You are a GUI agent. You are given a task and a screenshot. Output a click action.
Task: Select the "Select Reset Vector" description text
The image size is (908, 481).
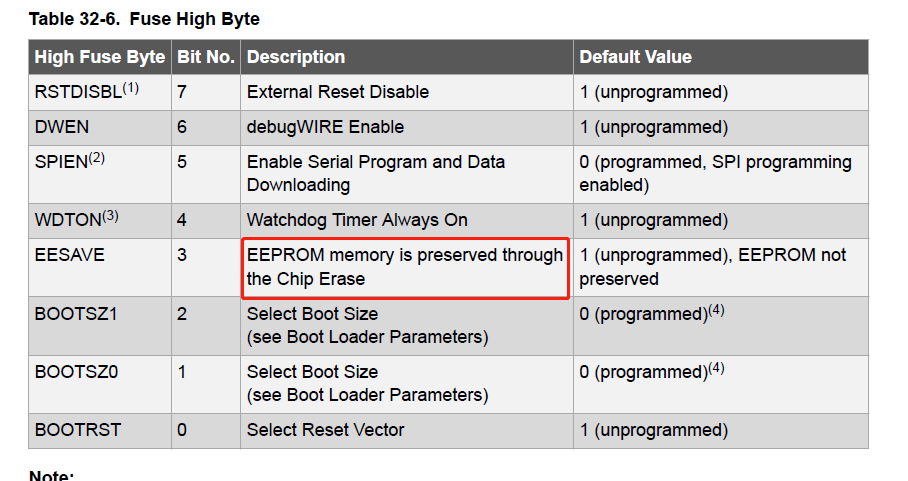[x=326, y=430]
